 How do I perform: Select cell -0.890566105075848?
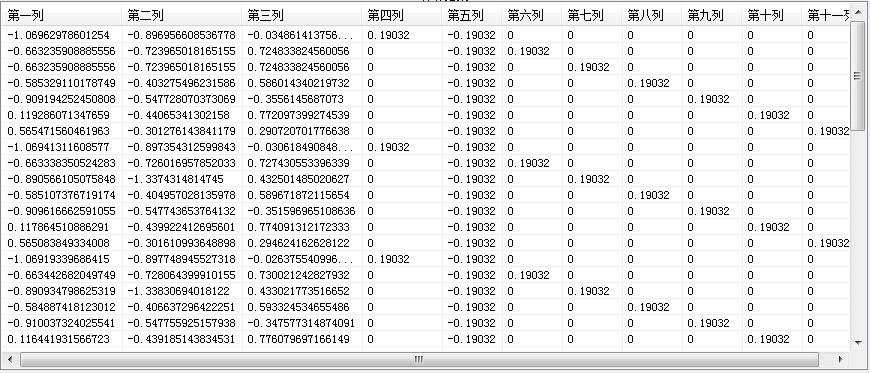point(62,179)
